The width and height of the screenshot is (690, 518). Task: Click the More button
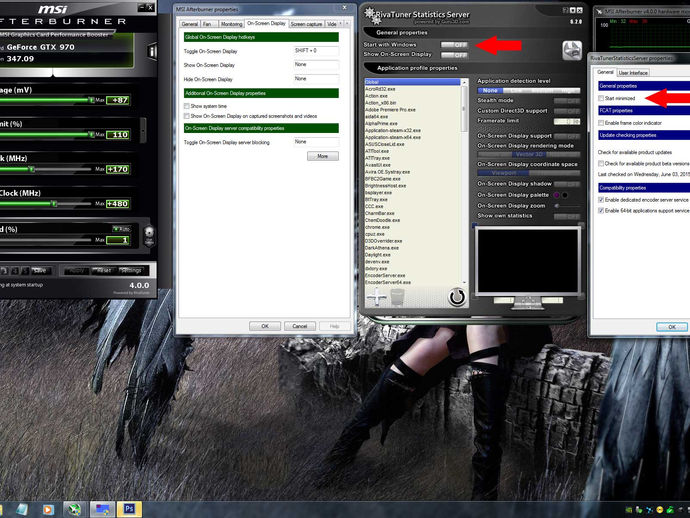323,156
